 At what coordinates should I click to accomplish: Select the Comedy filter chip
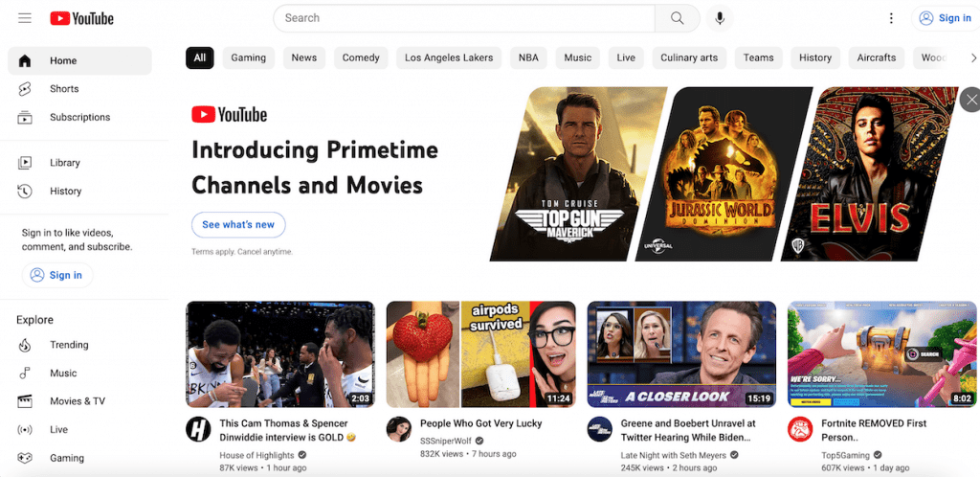pyautogui.click(x=361, y=57)
